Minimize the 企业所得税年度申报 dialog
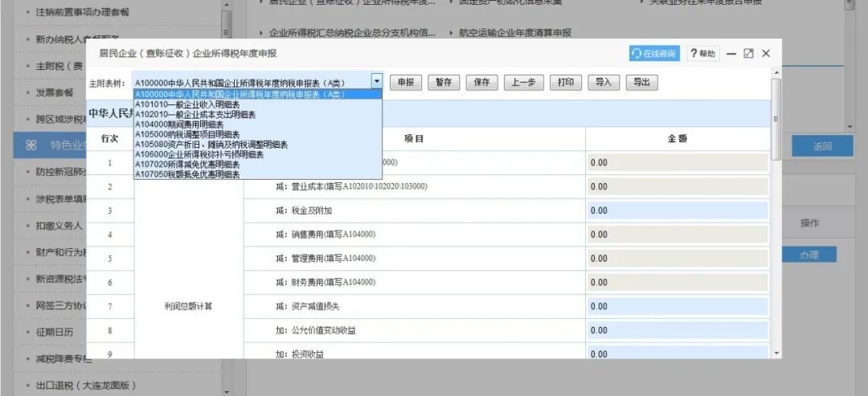Viewport: 868px width, 396px height. coord(731,54)
